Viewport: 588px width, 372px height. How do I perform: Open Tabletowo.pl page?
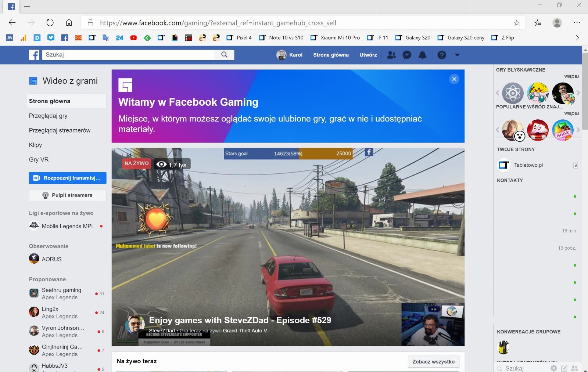(x=538, y=165)
